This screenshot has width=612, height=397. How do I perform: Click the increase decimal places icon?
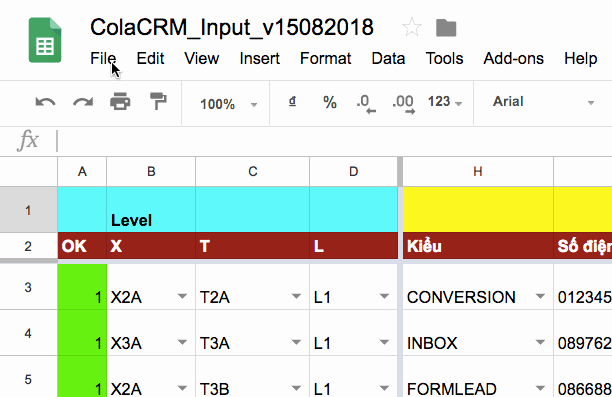(403, 104)
